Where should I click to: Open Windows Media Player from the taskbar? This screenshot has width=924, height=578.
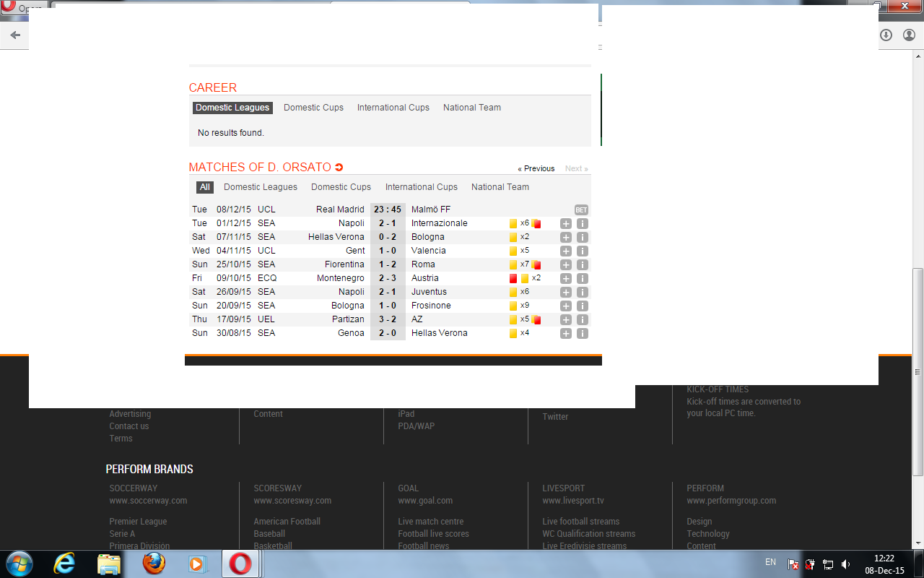196,564
